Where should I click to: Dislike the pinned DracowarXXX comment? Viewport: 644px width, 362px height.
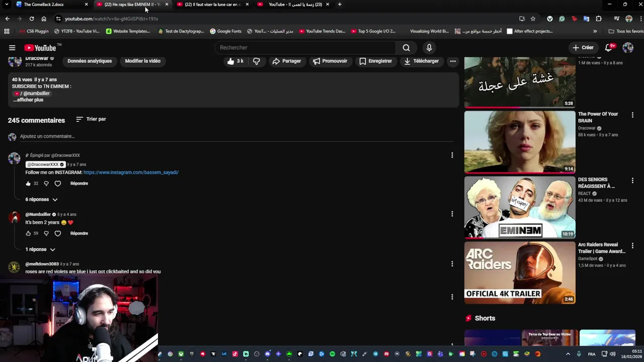click(46, 184)
